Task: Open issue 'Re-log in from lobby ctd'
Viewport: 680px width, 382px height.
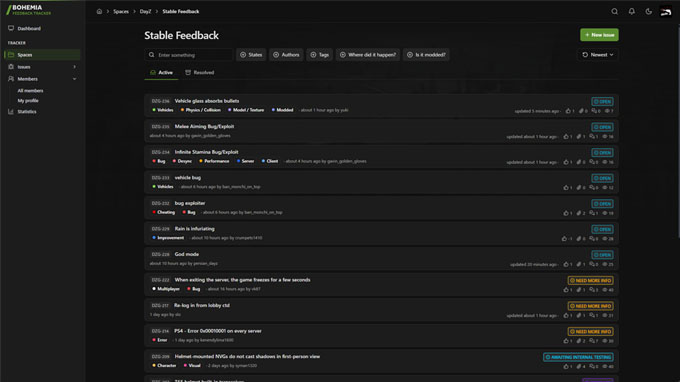Action: click(x=202, y=306)
